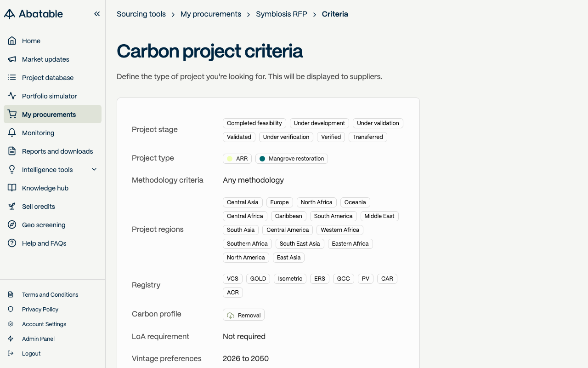Go to Sourcing tools breadcrumb

click(x=141, y=14)
